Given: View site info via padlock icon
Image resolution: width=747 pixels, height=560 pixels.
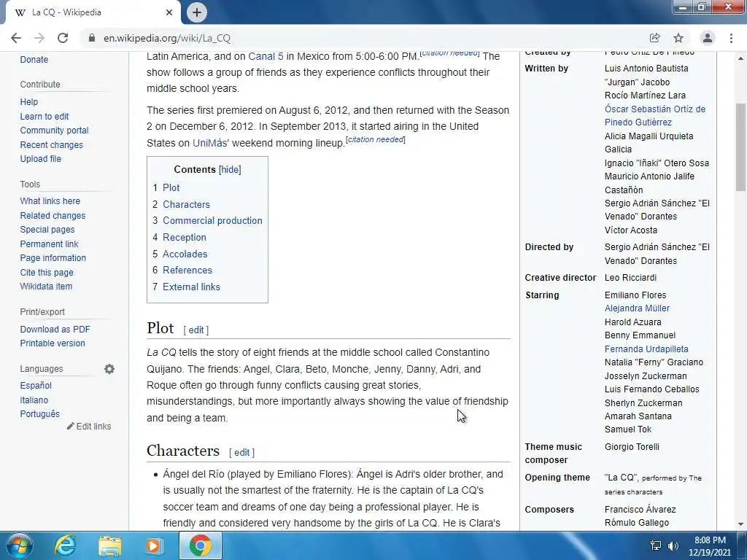Looking at the screenshot, I should coord(92,38).
